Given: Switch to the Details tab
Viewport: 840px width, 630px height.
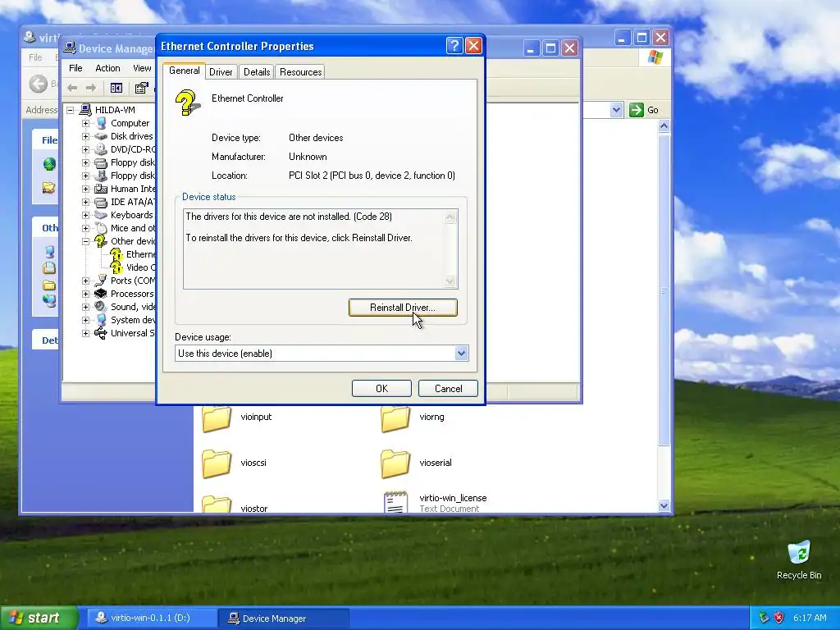Looking at the screenshot, I should point(257,72).
